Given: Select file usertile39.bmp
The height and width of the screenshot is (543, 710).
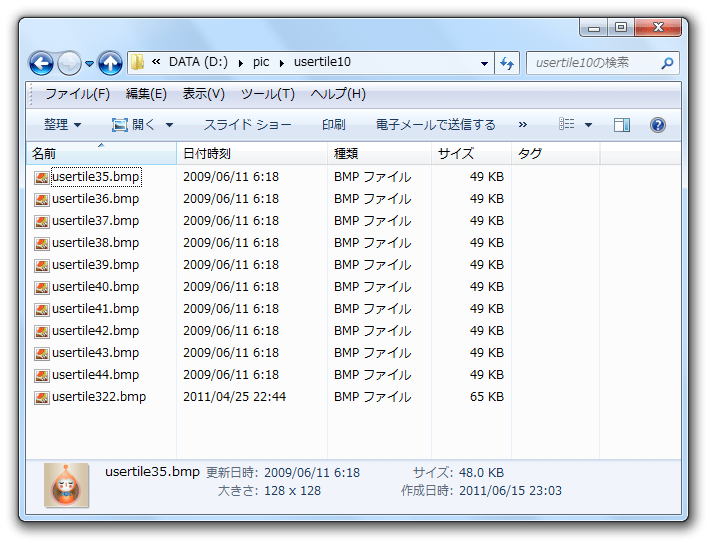Looking at the screenshot, I should [x=96, y=265].
